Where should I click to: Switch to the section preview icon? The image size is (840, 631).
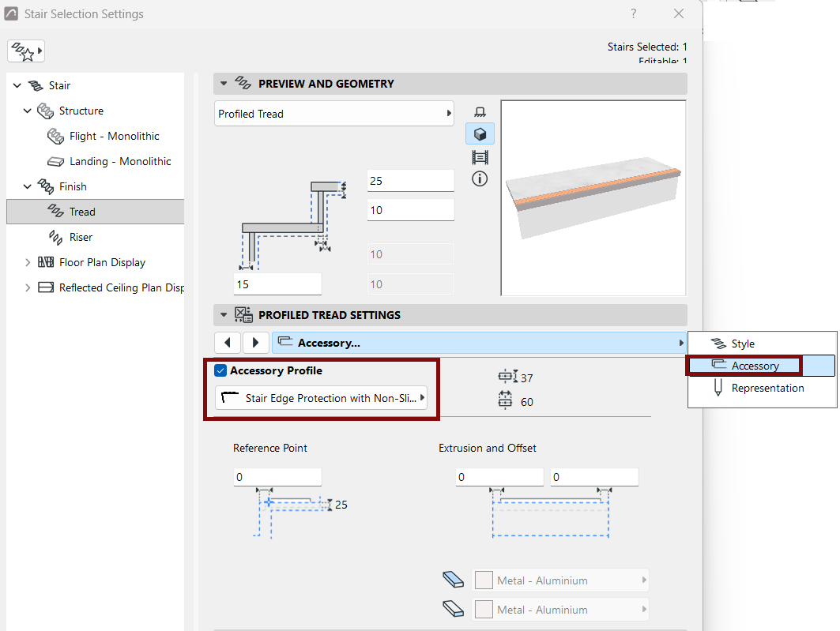(480, 157)
